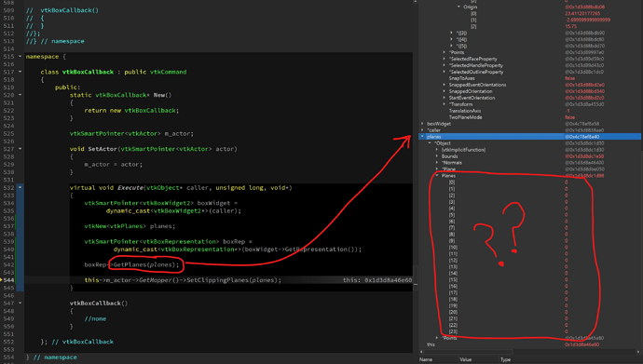Click line number 544 in the gutter
The image size is (643, 364).
point(8,280)
